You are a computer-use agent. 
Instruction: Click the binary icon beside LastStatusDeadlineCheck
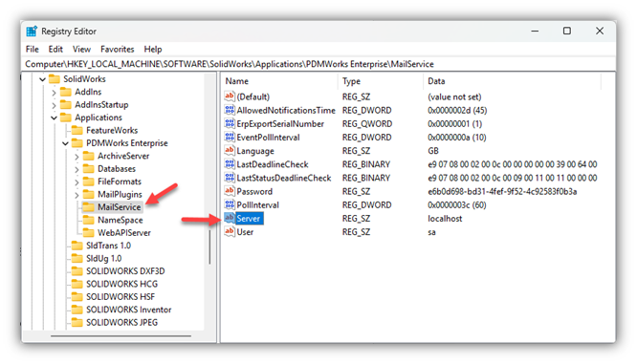coord(230,178)
